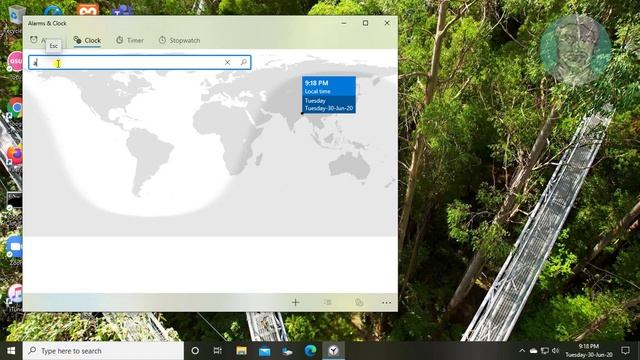Viewport: 640px width, 360px height.
Task: Open Microsoft Edge from the taskbar
Action: (311, 351)
